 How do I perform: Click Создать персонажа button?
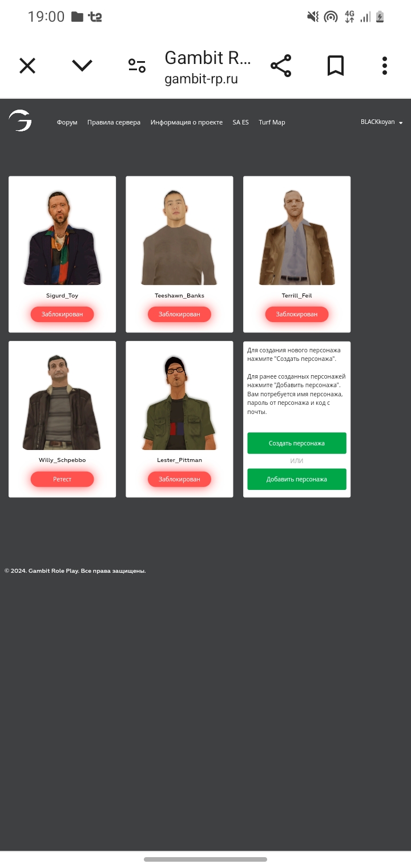pyautogui.click(x=297, y=443)
